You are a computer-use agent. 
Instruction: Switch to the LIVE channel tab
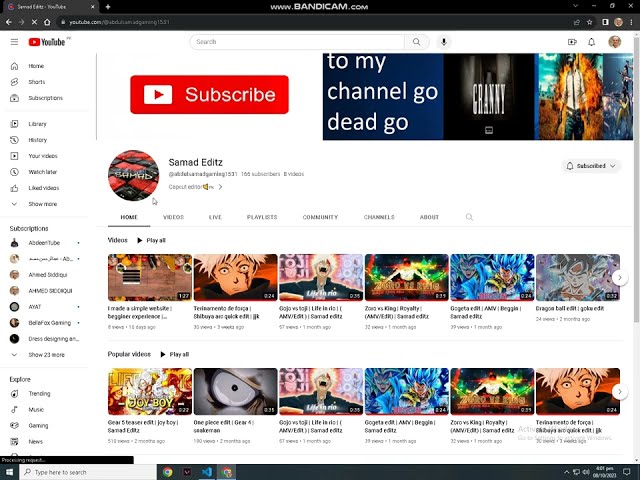pos(215,217)
